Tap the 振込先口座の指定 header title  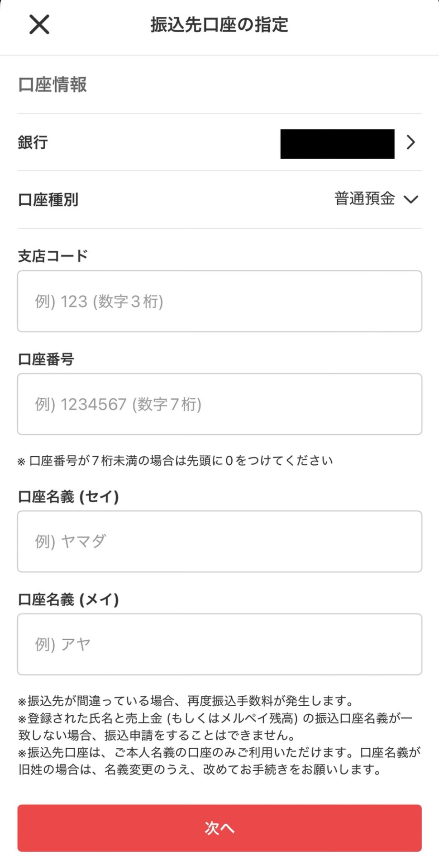coord(219,25)
